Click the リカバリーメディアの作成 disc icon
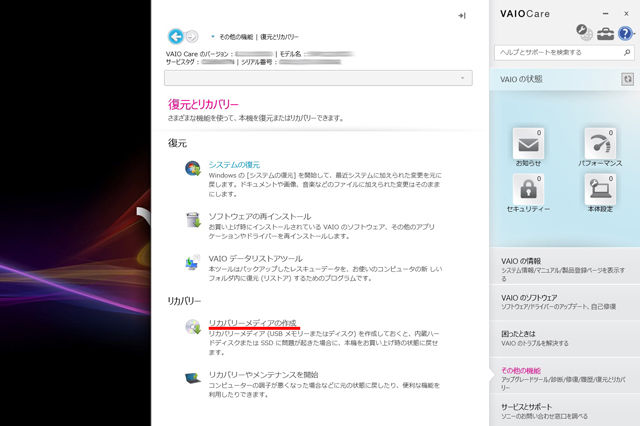Screen dimensions: 640x426 pyautogui.click(x=193, y=326)
